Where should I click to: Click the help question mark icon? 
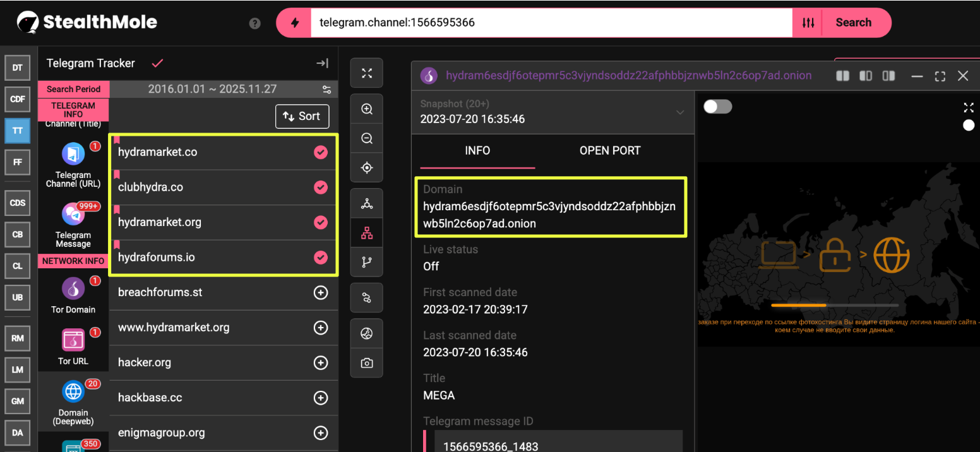pyautogui.click(x=255, y=23)
